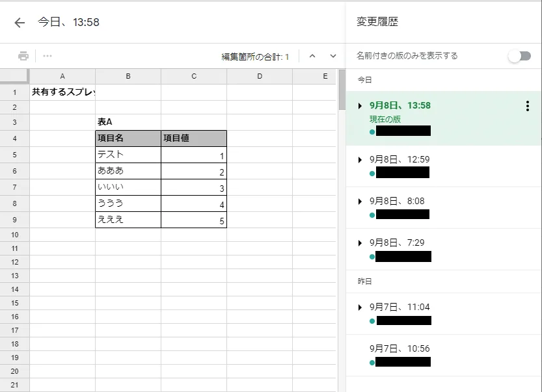Screen dimensions: 542x392
Task: Select the 9月7日、11:04 version
Action: (x=444, y=314)
